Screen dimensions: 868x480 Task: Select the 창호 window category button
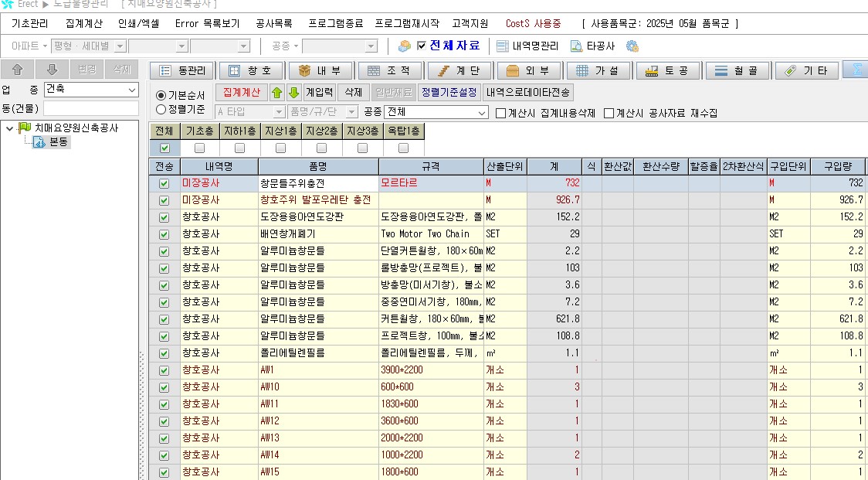(x=251, y=71)
